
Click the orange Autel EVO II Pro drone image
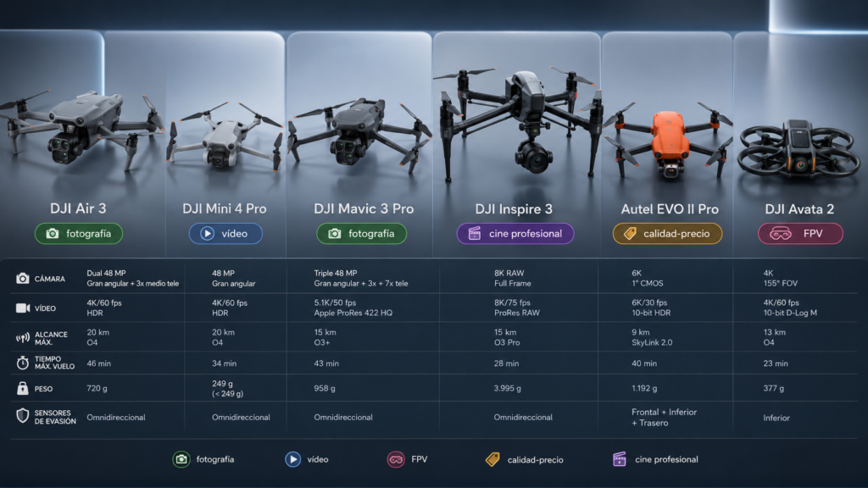669,141
